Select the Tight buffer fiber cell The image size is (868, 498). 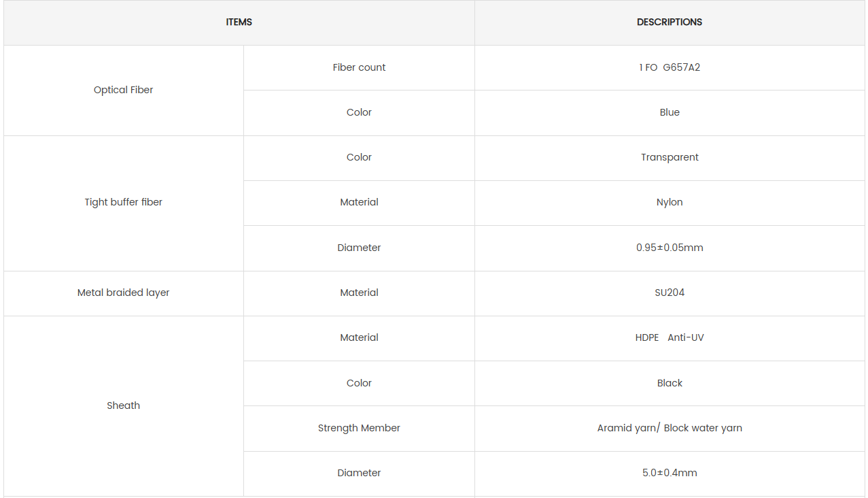tap(124, 202)
